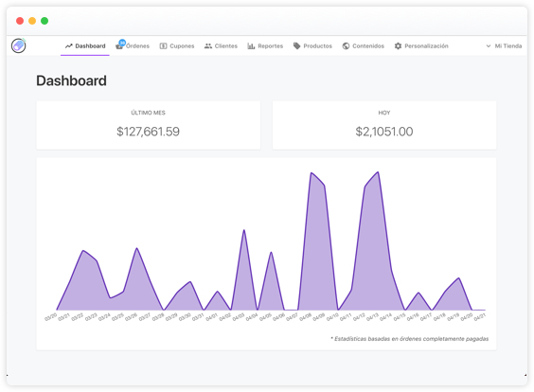Click the highest chart peak near 04/13
The height and width of the screenshot is (392, 534).
pos(378,172)
